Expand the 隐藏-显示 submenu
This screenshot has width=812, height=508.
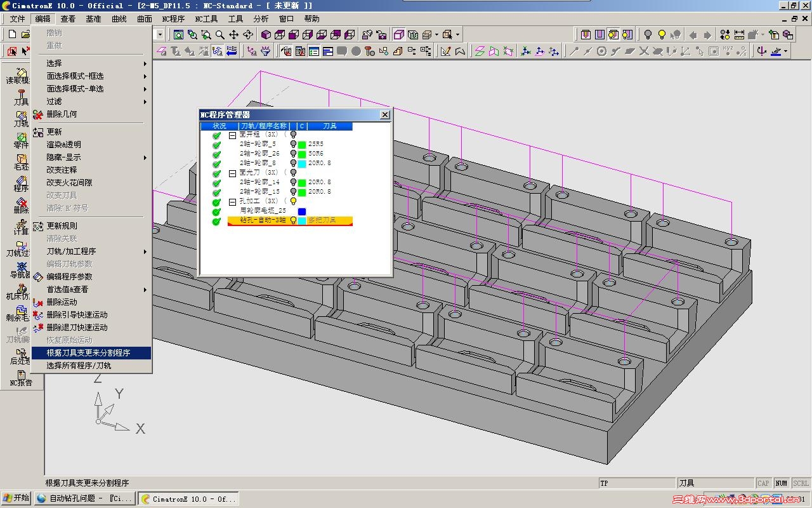click(x=91, y=157)
